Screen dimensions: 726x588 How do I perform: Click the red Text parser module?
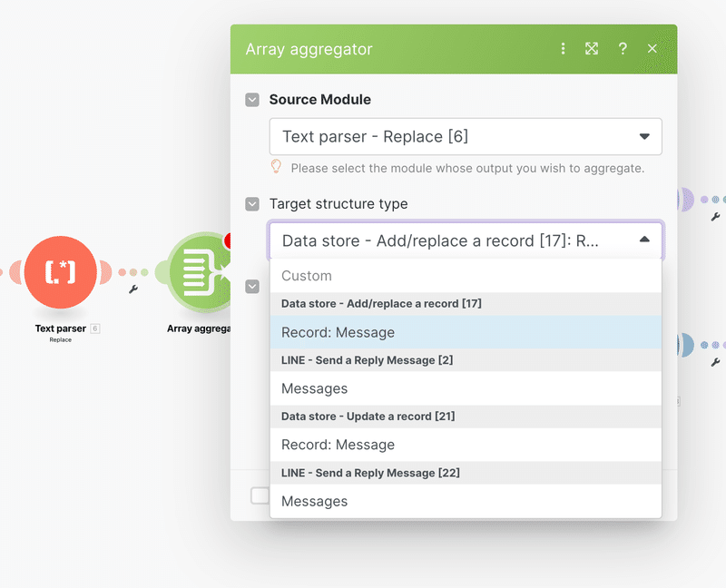(x=61, y=272)
